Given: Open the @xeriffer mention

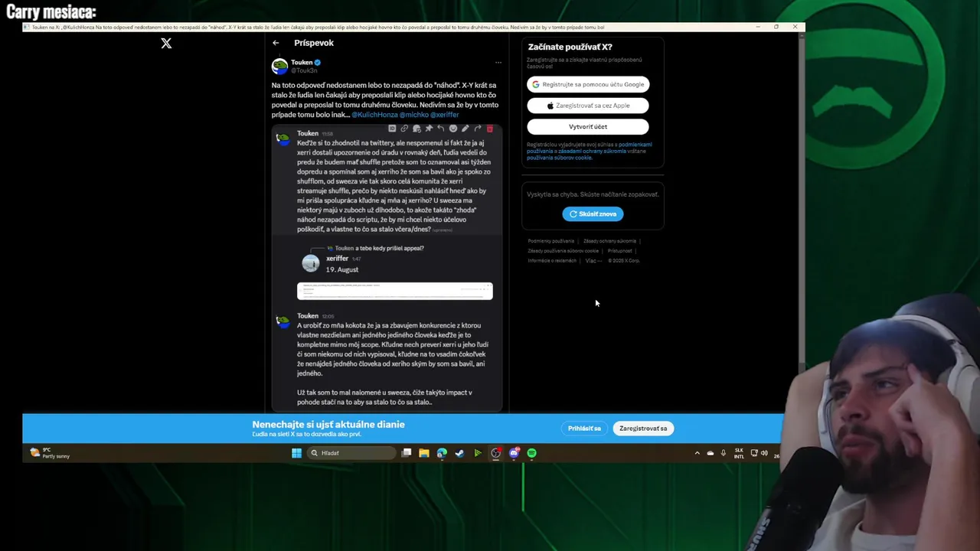Looking at the screenshot, I should [444, 115].
